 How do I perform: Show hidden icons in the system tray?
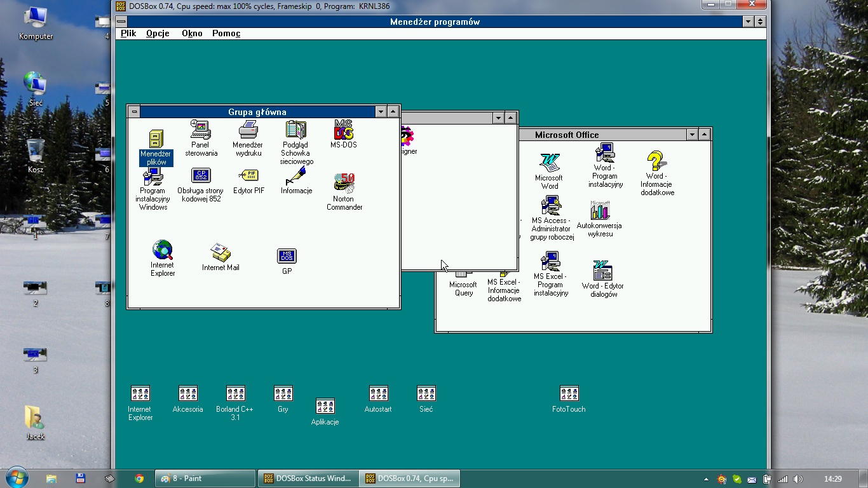tap(705, 478)
